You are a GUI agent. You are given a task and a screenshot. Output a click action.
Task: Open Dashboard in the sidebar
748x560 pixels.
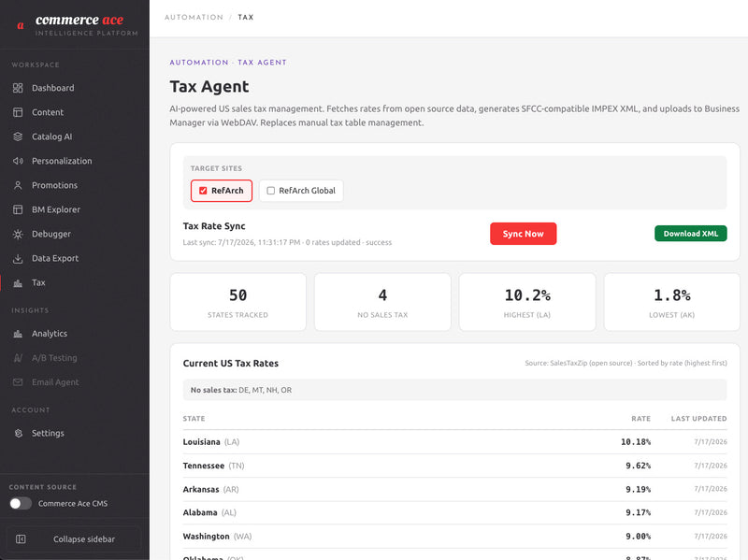point(75,88)
